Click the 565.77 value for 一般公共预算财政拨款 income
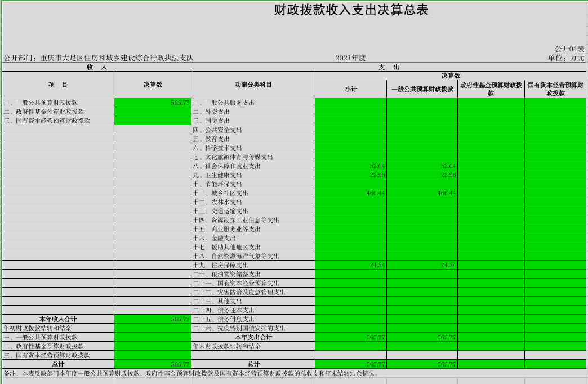The height and width of the screenshot is (384, 588). [153, 103]
